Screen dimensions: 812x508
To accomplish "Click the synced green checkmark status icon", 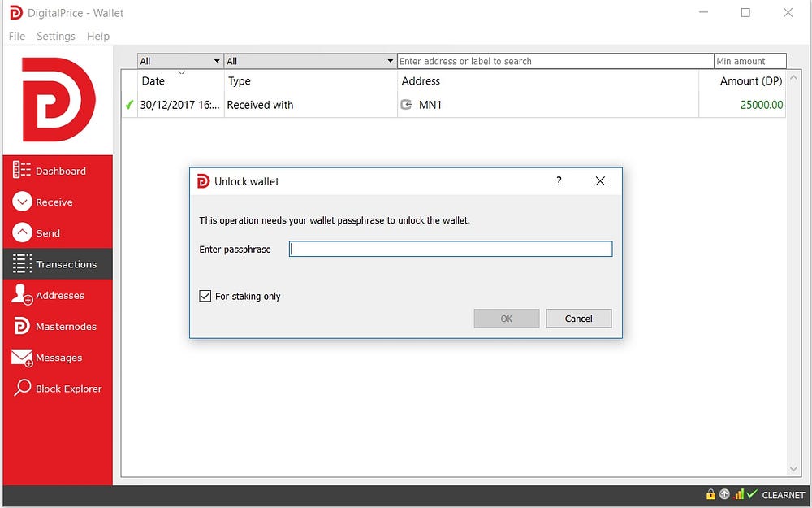I will [x=752, y=494].
